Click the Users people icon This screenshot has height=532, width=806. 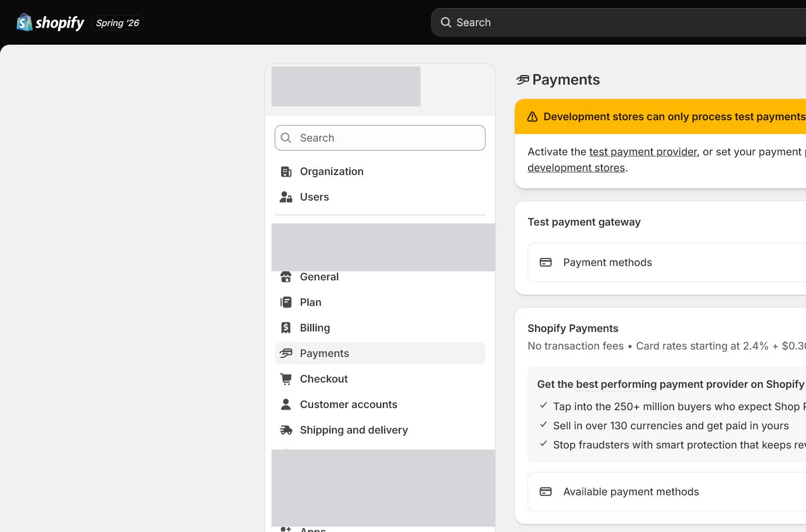click(286, 197)
